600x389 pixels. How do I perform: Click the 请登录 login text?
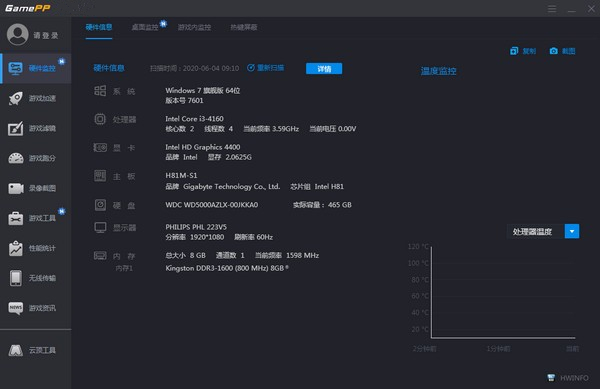click(x=46, y=36)
